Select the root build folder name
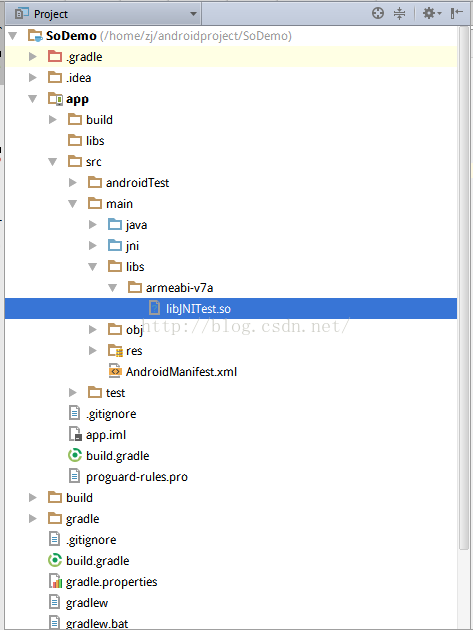The image size is (473, 630). [79, 498]
